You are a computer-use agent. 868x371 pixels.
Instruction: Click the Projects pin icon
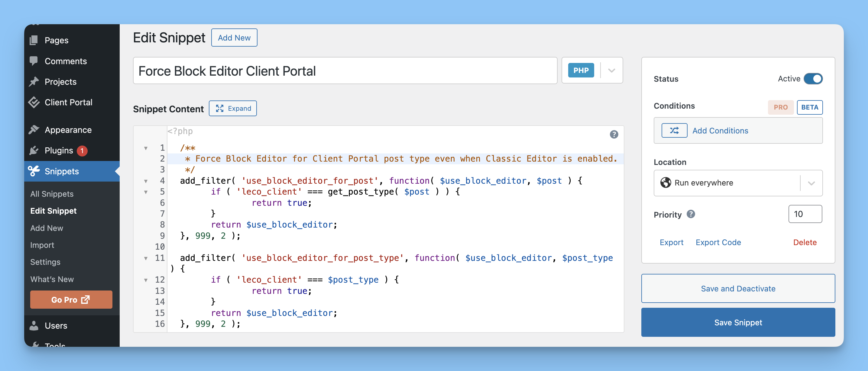click(x=34, y=82)
